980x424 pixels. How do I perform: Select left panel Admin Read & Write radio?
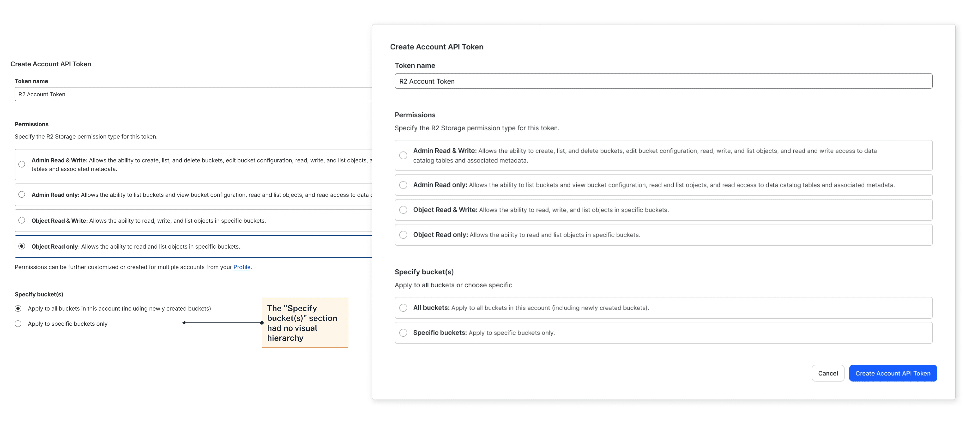click(x=22, y=164)
